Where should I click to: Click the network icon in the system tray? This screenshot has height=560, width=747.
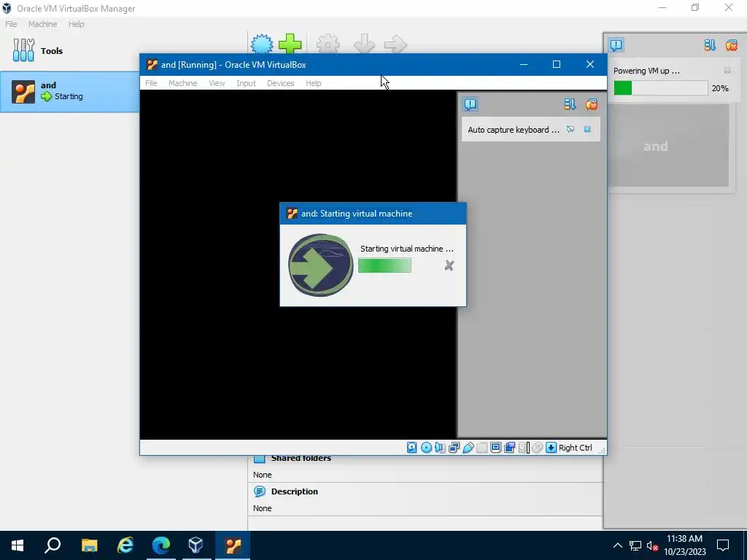pos(635,545)
